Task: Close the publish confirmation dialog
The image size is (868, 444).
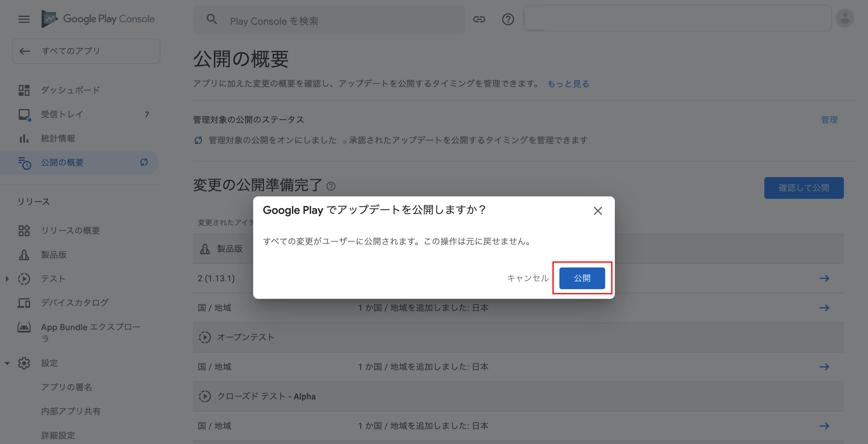Action: [598, 211]
